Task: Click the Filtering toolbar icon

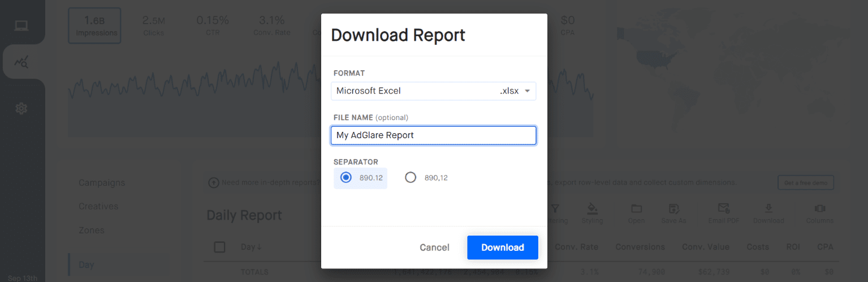Action: click(556, 213)
